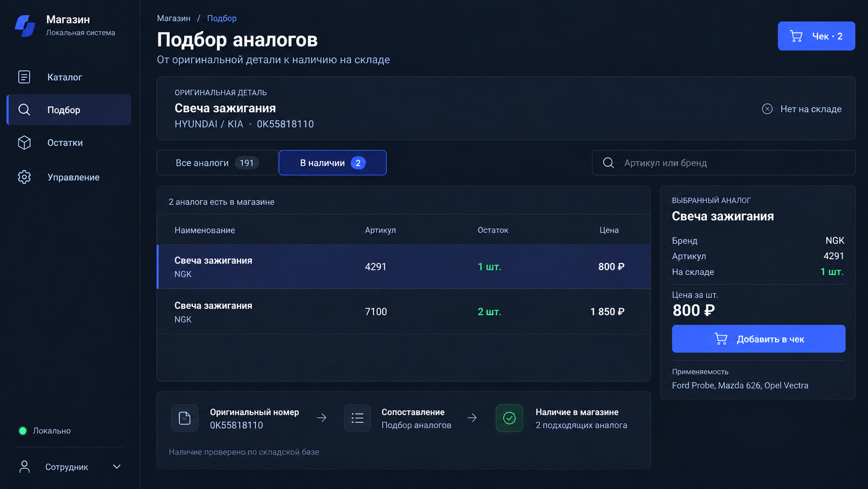Screen dimensions: 868x489
Task: Click the Наименование column header
Action: (205, 230)
